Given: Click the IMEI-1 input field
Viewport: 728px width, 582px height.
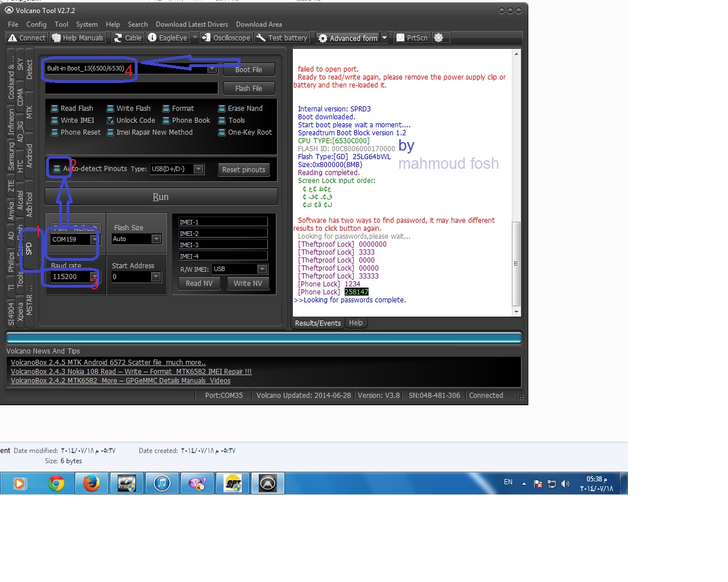Looking at the screenshot, I should 223,222.
